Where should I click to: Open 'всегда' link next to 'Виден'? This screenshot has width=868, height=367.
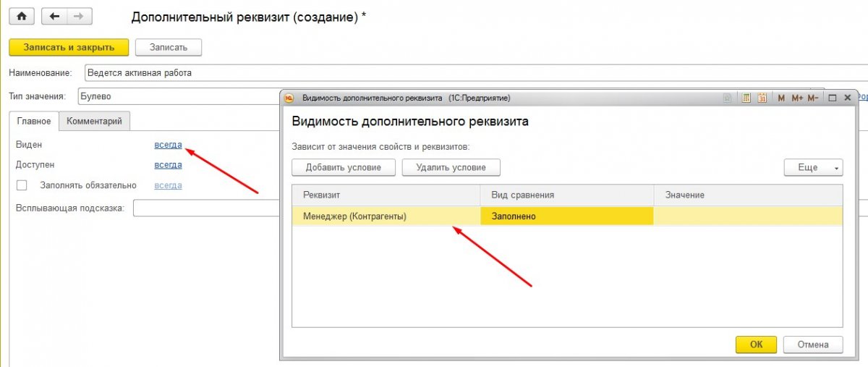[168, 145]
